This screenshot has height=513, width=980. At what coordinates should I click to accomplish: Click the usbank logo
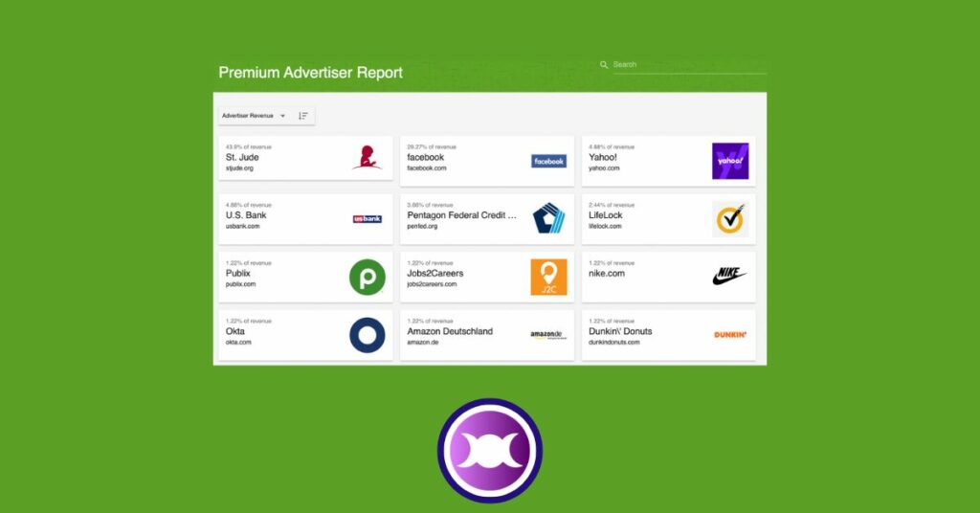(367, 219)
